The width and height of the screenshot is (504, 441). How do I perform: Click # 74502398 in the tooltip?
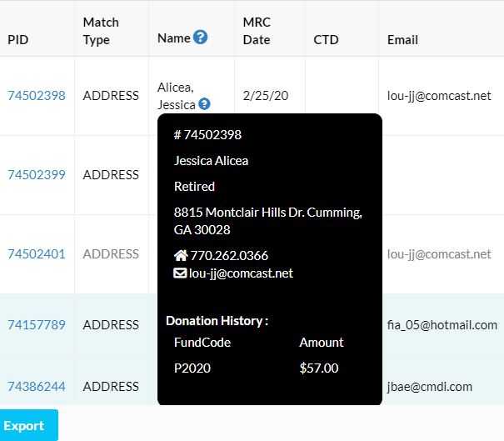click(x=207, y=135)
